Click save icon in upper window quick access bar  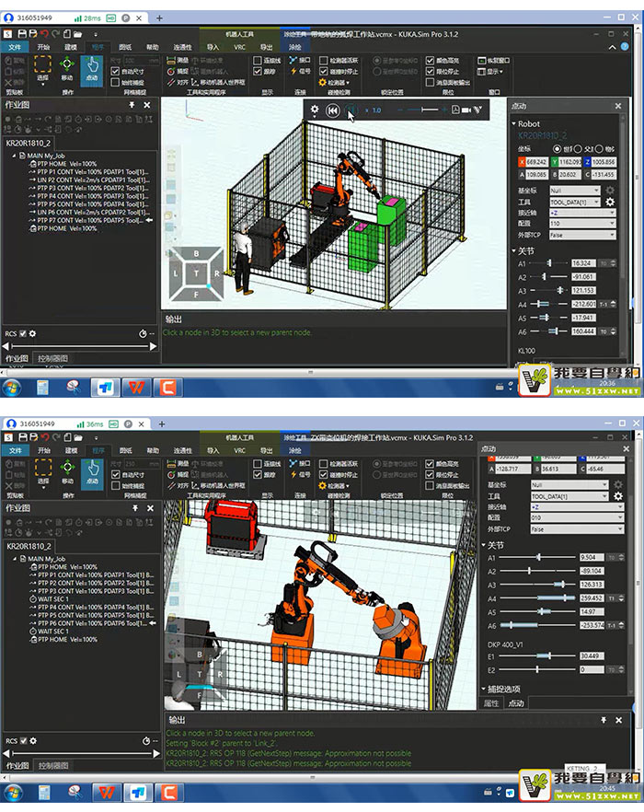click(x=22, y=34)
